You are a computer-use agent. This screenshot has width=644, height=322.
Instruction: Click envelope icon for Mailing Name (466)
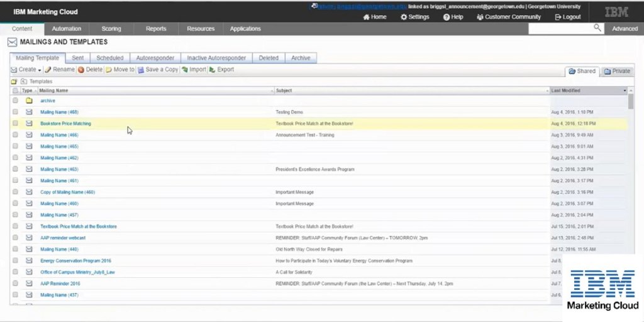[29, 135]
